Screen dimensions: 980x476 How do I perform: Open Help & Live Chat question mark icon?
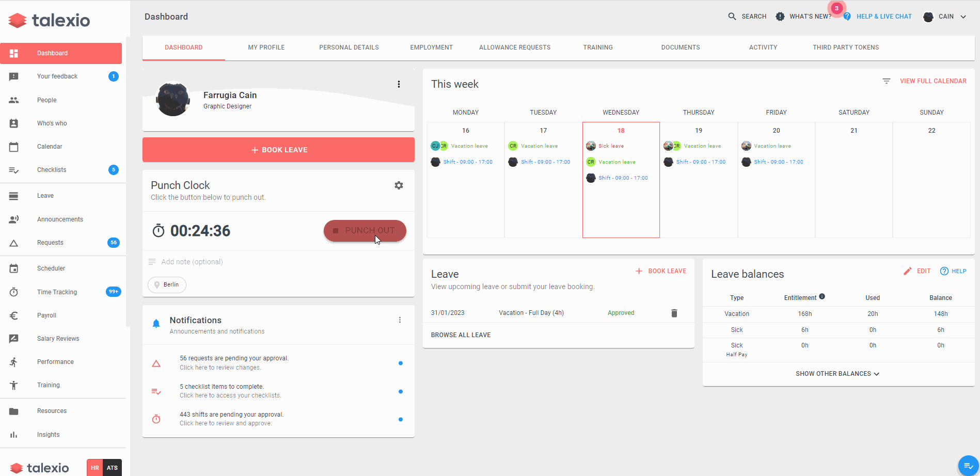pos(847,16)
